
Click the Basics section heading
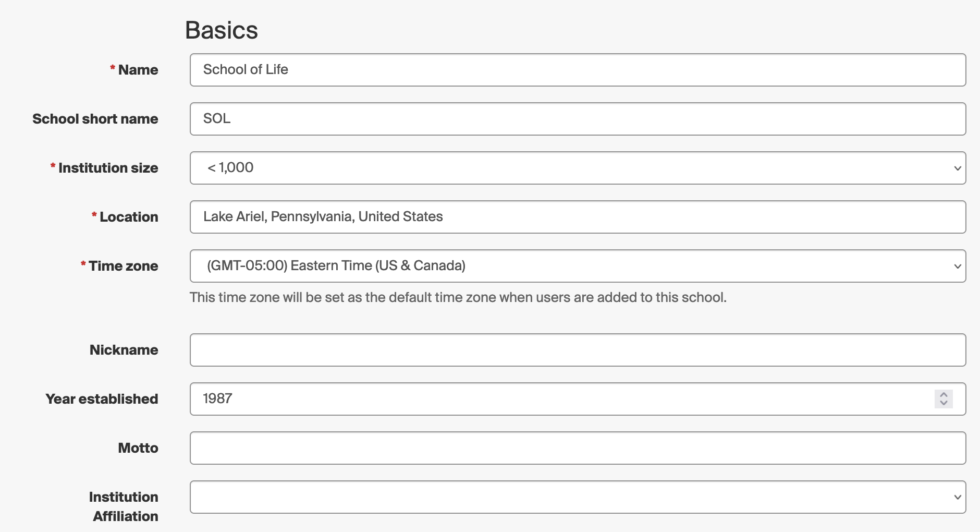click(x=222, y=30)
